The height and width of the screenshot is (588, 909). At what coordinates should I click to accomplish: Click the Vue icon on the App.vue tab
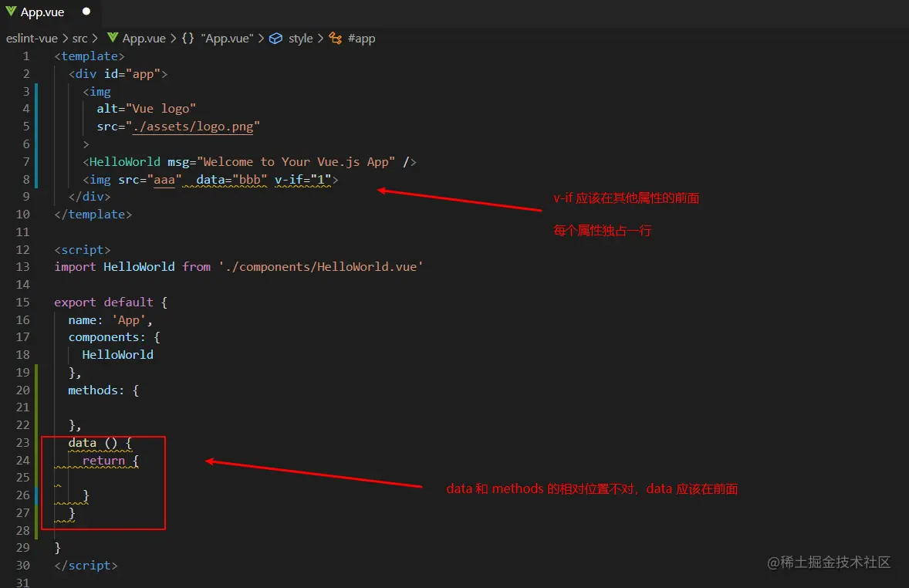point(11,12)
